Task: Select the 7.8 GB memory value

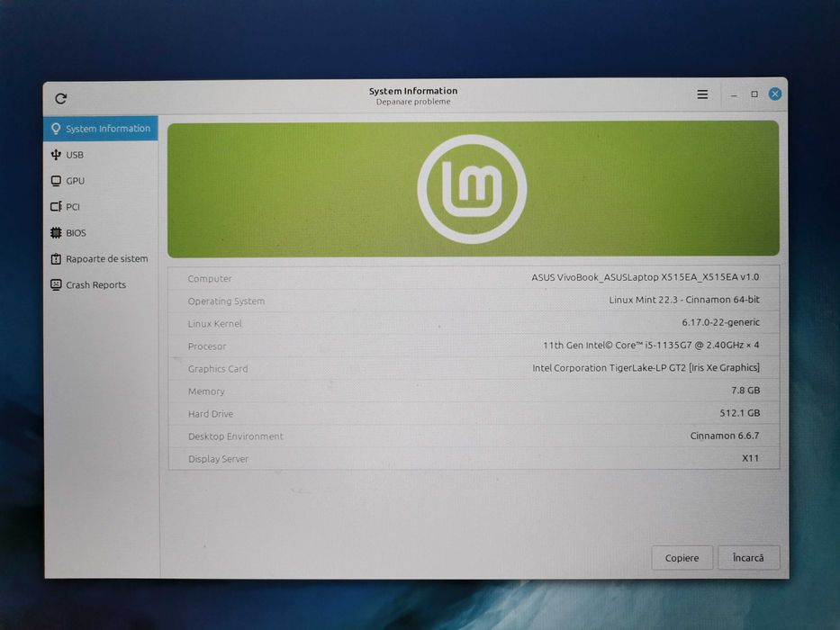Action: pyautogui.click(x=745, y=390)
